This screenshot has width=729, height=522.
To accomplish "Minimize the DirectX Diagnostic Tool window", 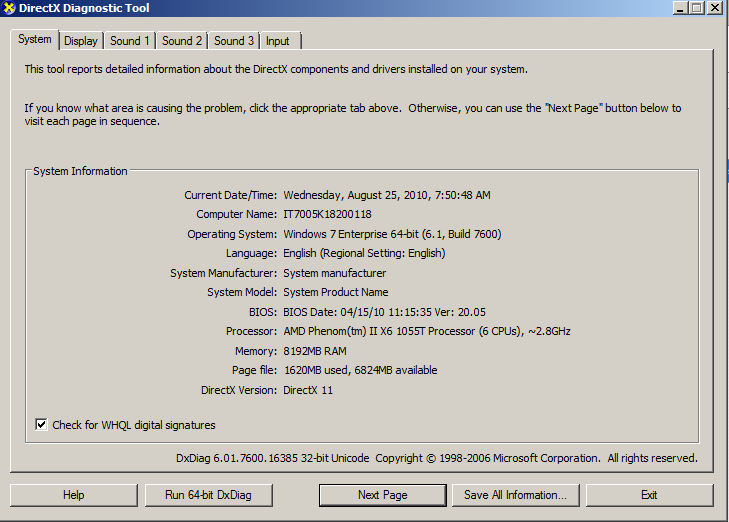I will tap(680, 8).
